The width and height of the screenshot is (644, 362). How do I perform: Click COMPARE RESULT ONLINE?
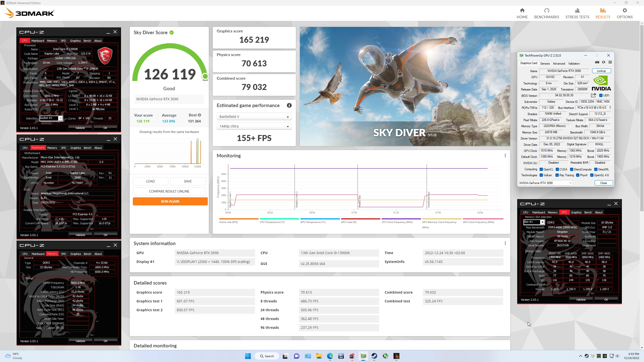click(169, 191)
